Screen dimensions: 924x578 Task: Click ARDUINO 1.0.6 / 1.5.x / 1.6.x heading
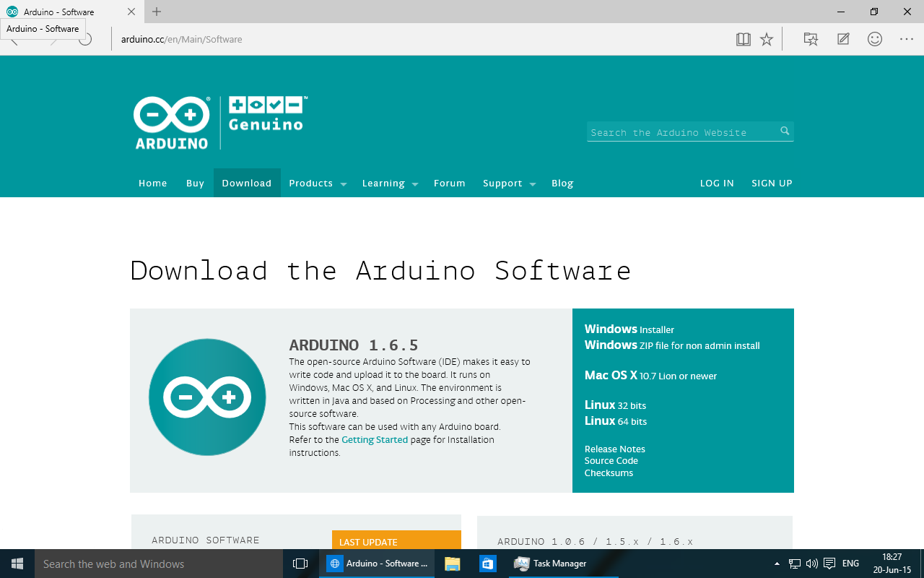(x=596, y=541)
